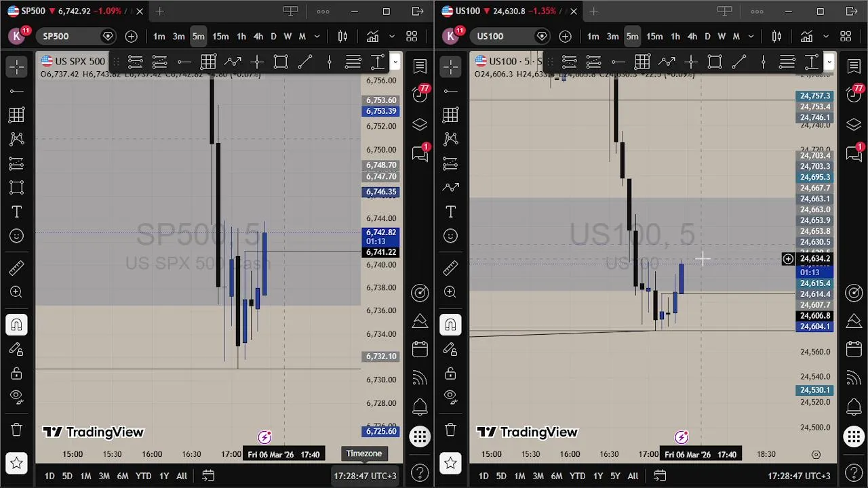
Task: Open forecasting and measurement tools in SP500 window
Action: 17,163
